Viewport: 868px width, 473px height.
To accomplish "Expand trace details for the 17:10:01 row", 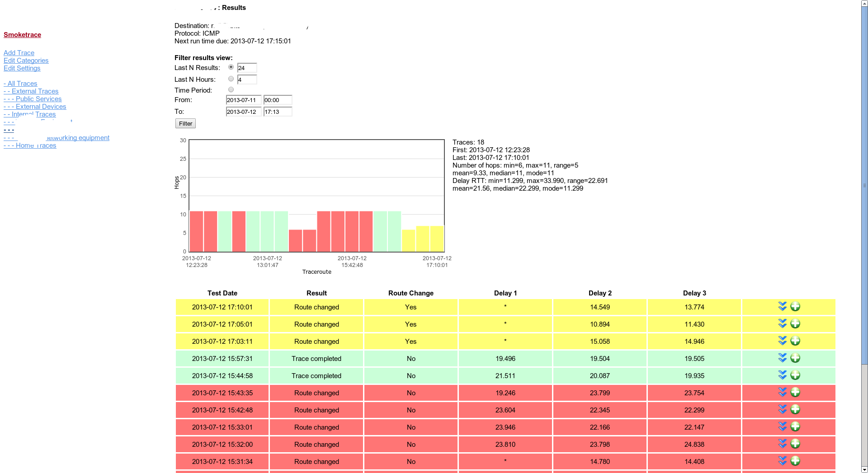I will (x=783, y=307).
